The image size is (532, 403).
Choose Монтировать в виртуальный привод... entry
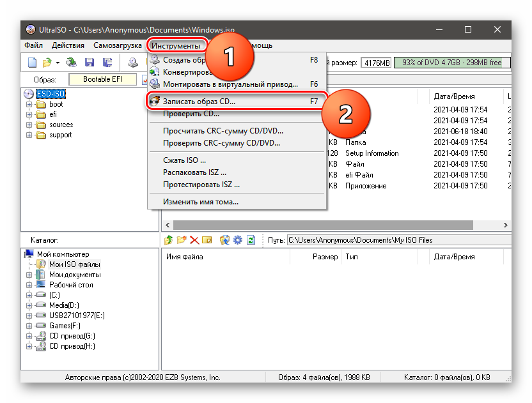click(237, 84)
